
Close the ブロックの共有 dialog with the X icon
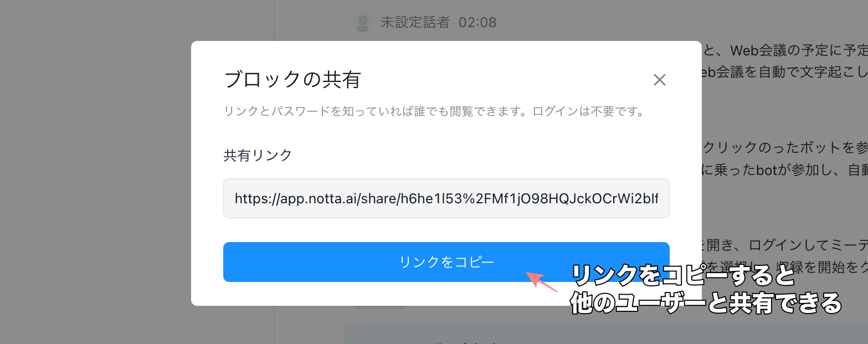(x=659, y=80)
